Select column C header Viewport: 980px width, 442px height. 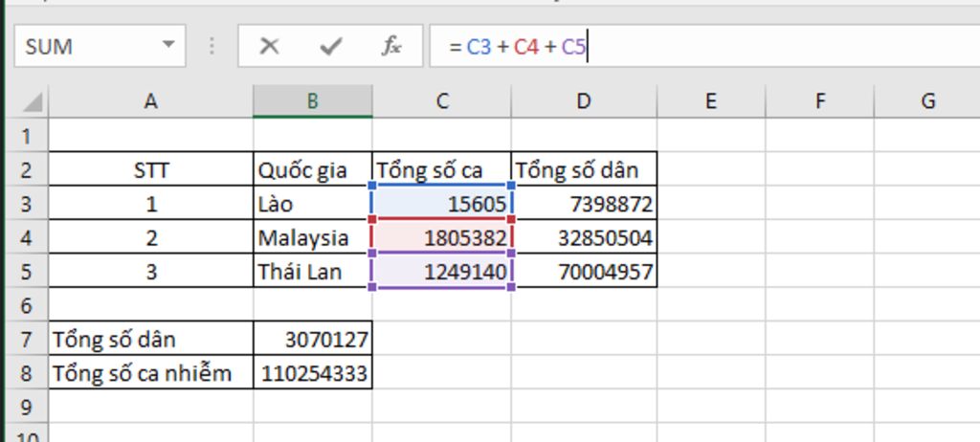(x=442, y=100)
